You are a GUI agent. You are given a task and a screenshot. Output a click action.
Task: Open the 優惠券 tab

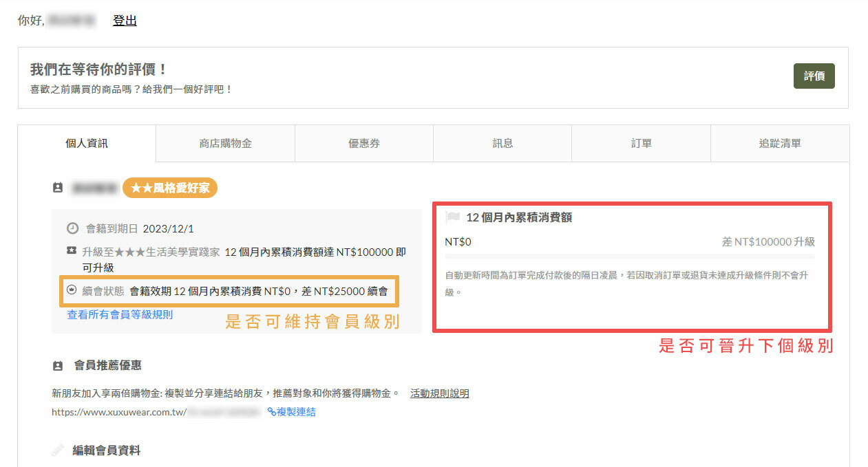363,144
